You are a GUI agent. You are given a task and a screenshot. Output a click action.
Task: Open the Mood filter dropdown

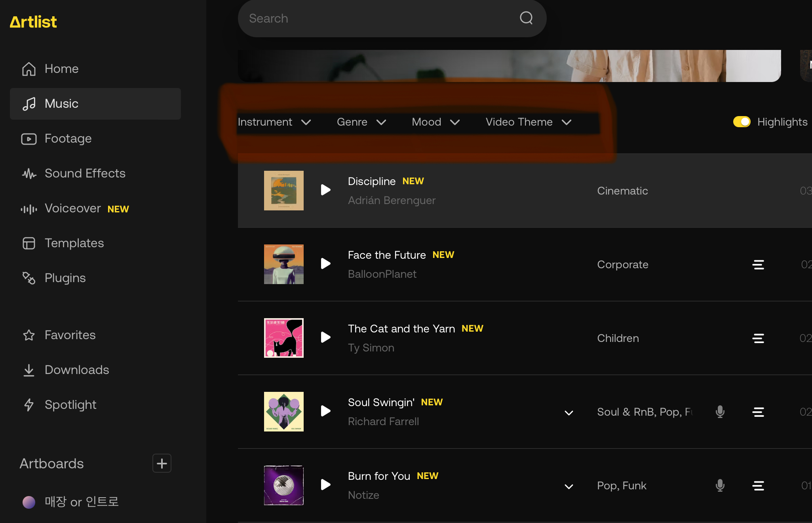(435, 122)
